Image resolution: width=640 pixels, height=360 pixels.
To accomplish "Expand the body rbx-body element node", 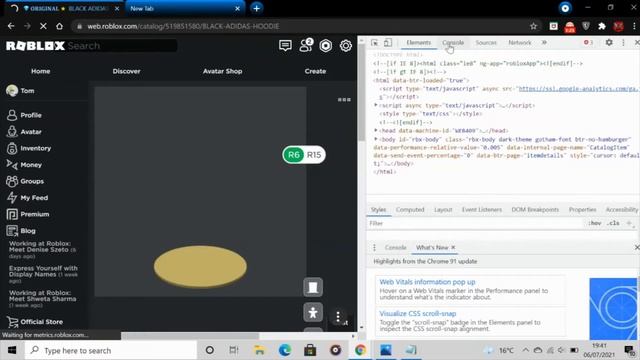I will pyautogui.click(x=376, y=139).
